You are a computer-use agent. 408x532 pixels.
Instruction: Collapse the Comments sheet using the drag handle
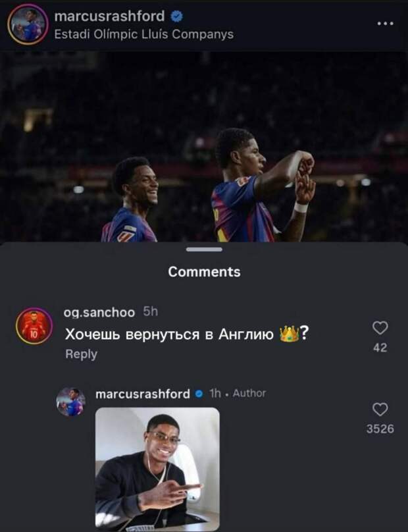(x=203, y=250)
